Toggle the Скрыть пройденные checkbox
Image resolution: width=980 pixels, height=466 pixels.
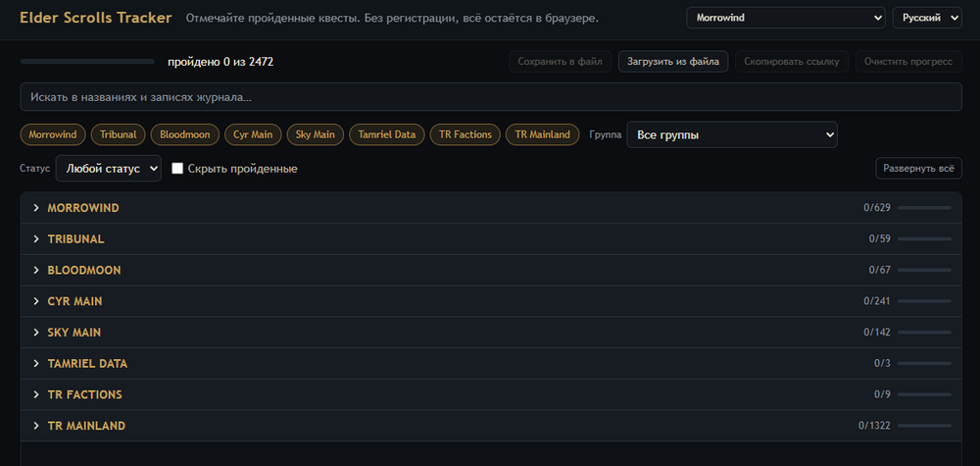point(177,169)
